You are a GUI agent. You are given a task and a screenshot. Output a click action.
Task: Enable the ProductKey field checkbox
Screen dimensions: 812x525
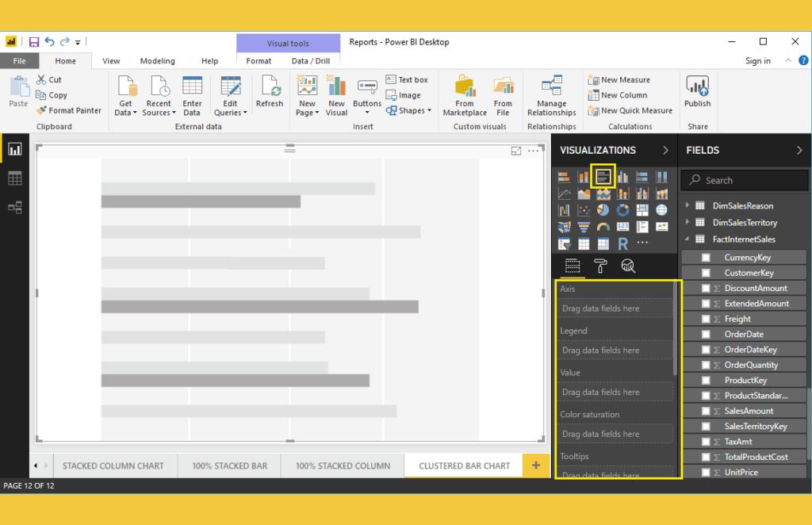click(706, 381)
